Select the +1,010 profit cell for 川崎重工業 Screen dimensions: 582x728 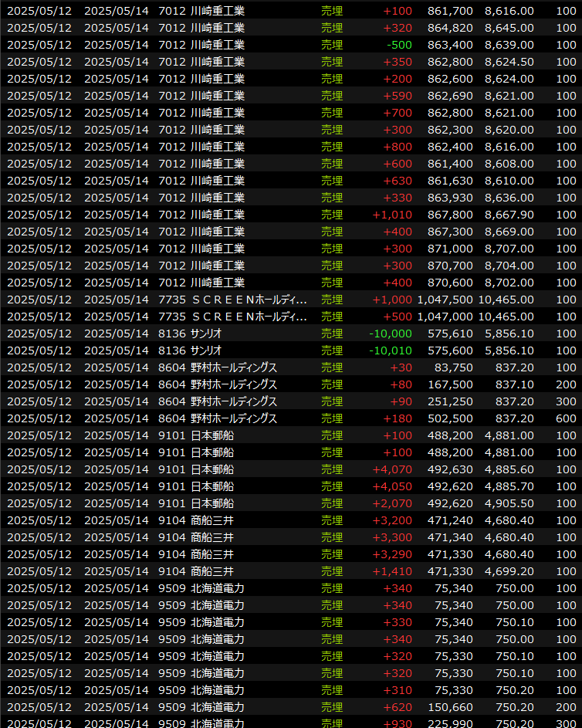coord(392,215)
